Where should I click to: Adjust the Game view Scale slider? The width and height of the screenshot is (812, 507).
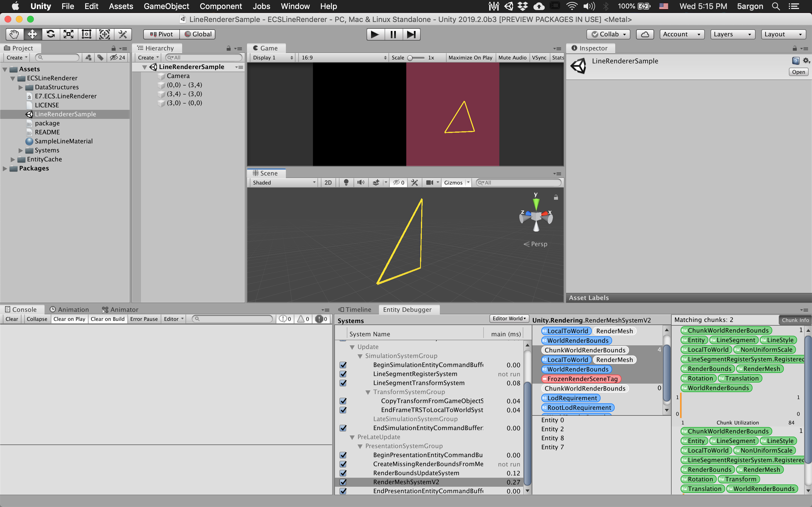(x=410, y=58)
